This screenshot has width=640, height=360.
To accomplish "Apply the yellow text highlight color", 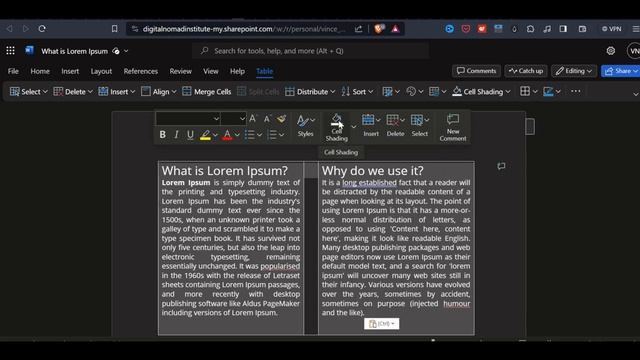I will click(x=205, y=135).
